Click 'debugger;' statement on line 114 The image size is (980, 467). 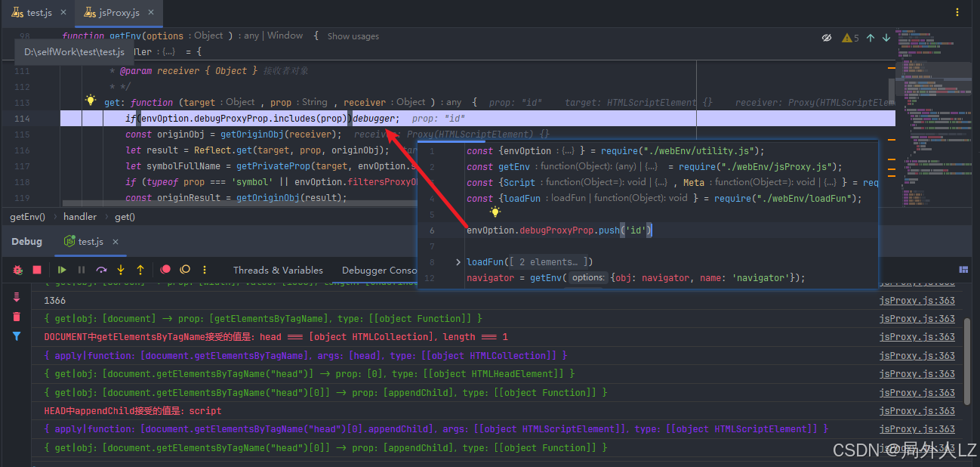[376, 119]
